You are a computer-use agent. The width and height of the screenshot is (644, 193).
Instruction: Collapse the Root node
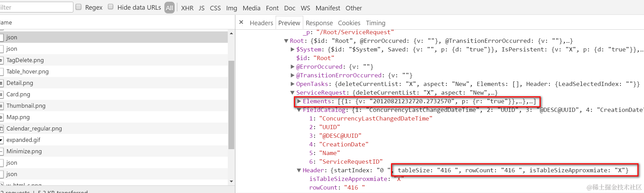286,41
